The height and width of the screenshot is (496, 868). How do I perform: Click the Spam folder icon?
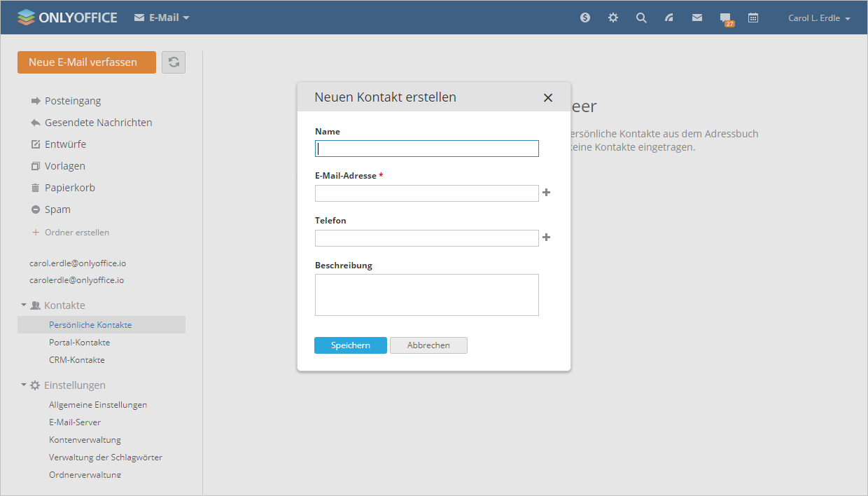(36, 209)
